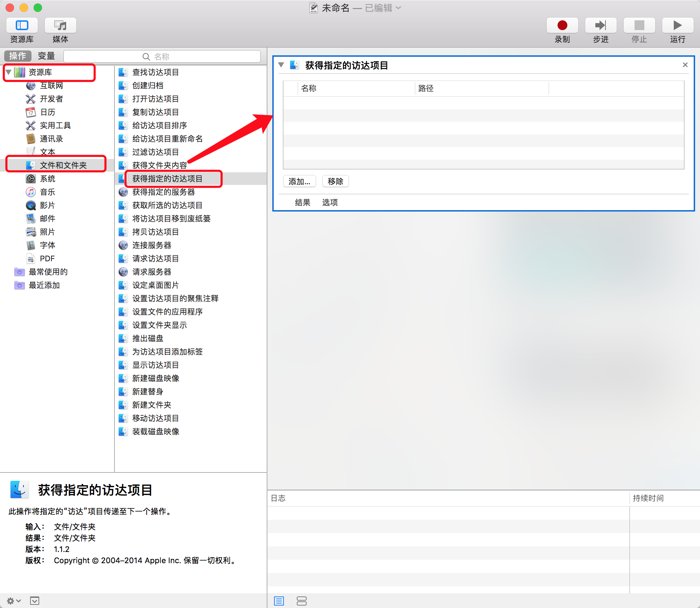Image resolution: width=700 pixels, height=608 pixels.
Task: Open the 选项 options tab
Action: [330, 202]
